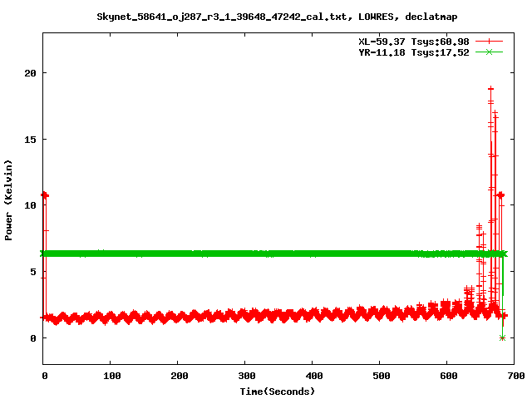Click the y-axis tick label 10

[30, 205]
